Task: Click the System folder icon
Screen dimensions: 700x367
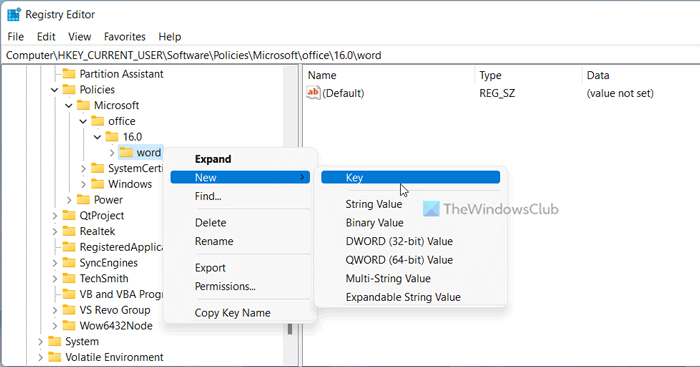Action: click(x=54, y=342)
